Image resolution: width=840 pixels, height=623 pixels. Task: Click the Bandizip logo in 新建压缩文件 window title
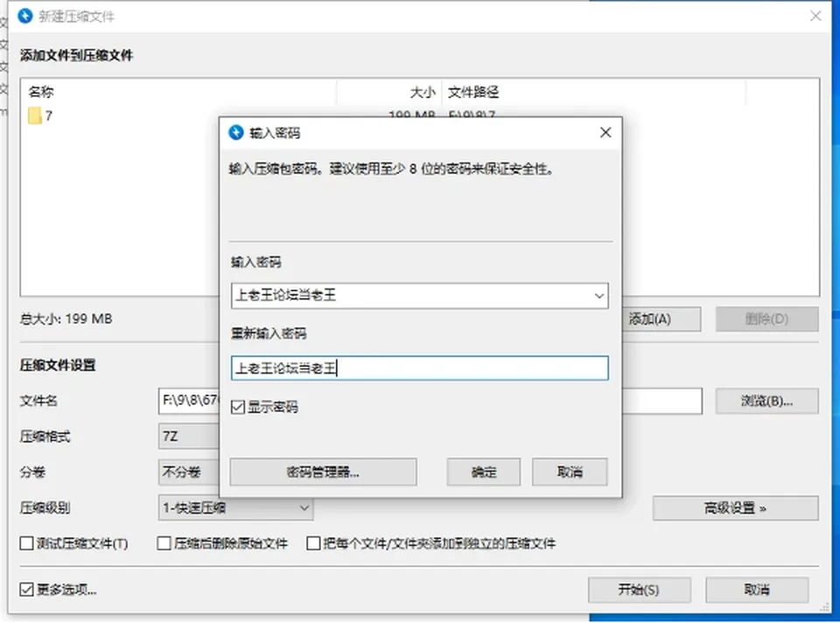click(25, 16)
